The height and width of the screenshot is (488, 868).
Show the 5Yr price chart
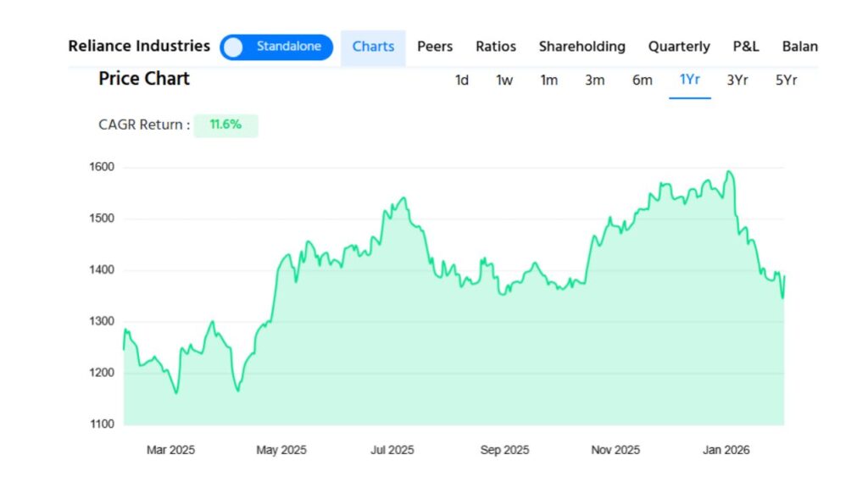coord(787,80)
